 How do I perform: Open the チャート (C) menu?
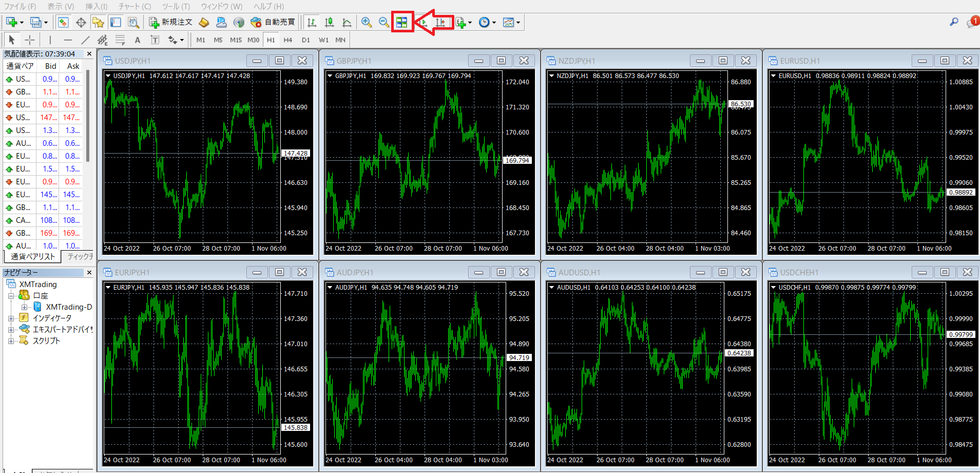pyautogui.click(x=134, y=6)
